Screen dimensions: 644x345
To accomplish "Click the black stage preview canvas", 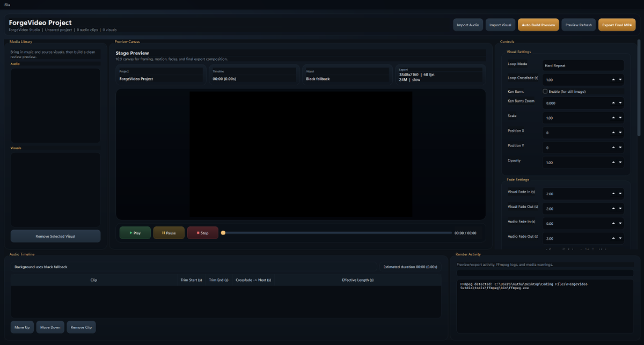I will [x=301, y=154].
